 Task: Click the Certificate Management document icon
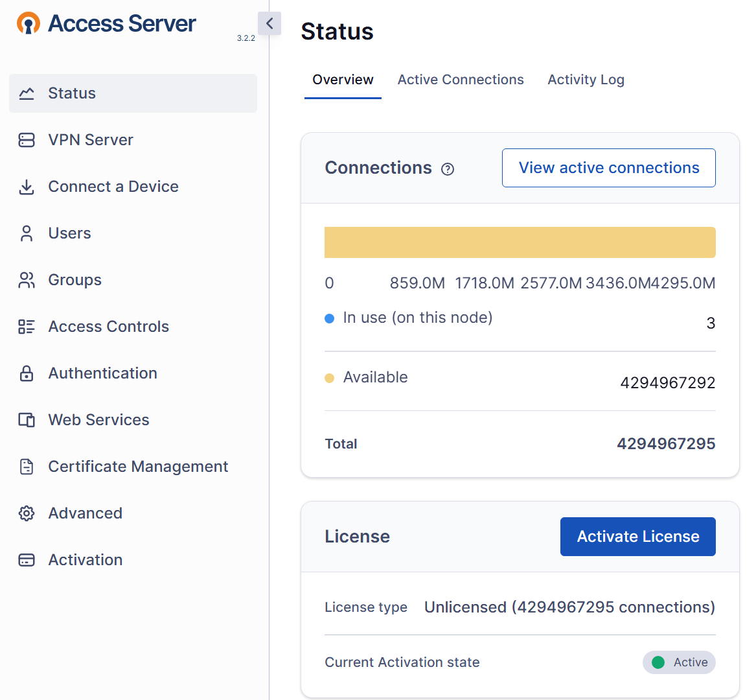[x=27, y=467]
